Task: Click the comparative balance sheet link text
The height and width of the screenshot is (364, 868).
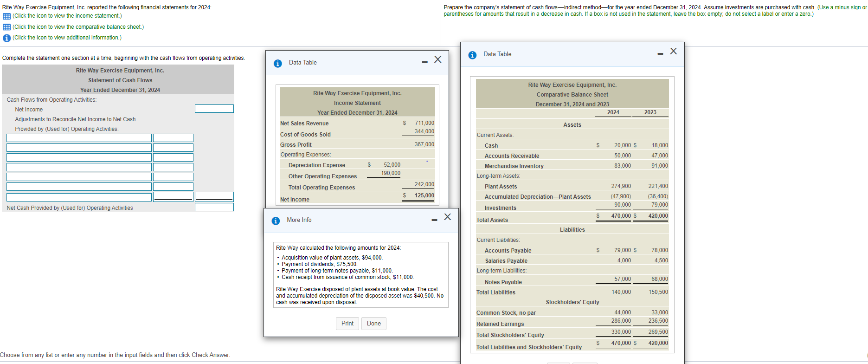Action: pyautogui.click(x=78, y=27)
